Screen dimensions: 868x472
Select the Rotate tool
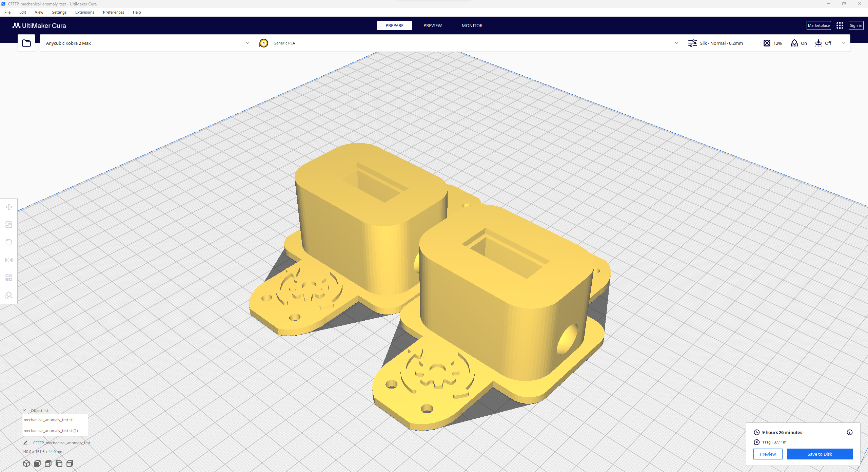pos(9,242)
